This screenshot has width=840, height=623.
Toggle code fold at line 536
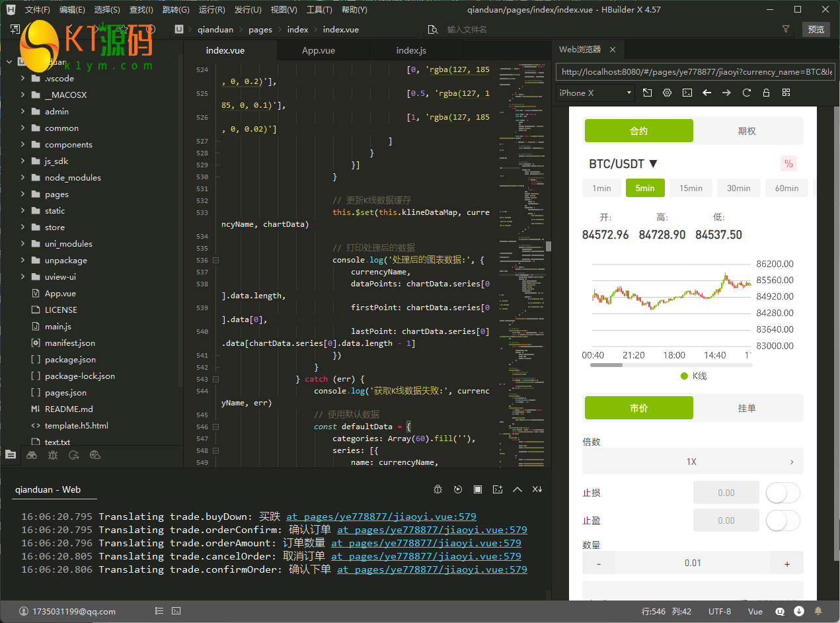215,261
